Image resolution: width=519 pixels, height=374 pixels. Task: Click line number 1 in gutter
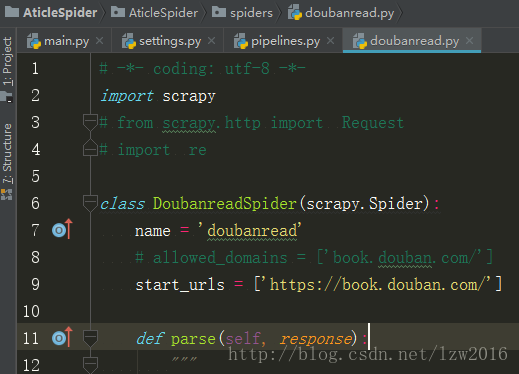(x=35, y=68)
